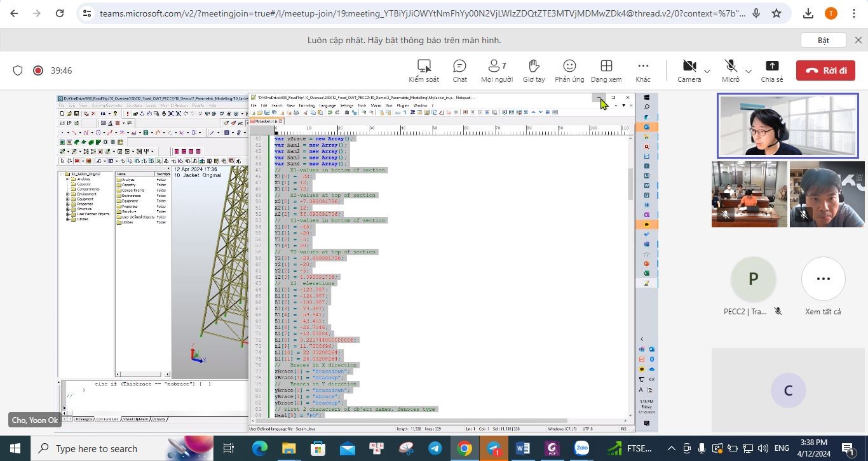This screenshot has height=461, width=868.
Task: Open Notepad++ File menu
Action: [254, 105]
